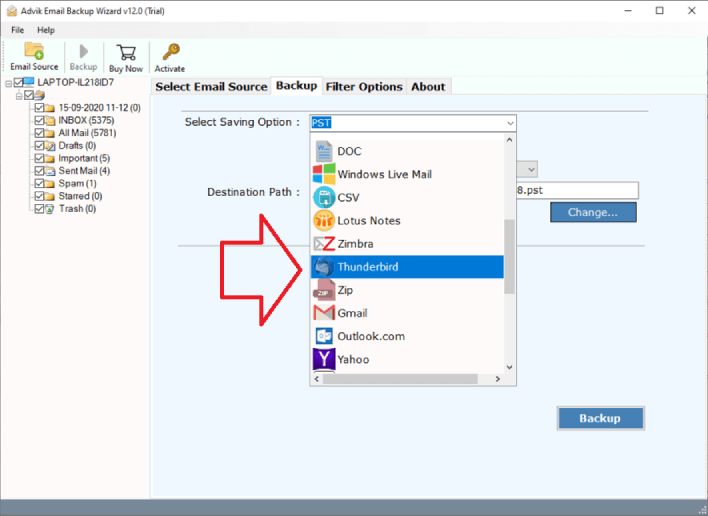708x516 pixels.
Task: Click the Change... button
Action: (593, 212)
